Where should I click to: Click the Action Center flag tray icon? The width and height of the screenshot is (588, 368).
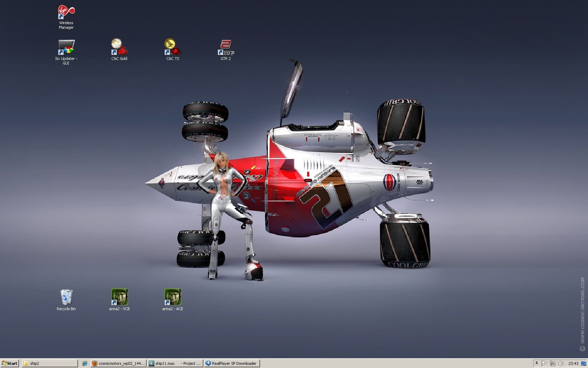544,363
